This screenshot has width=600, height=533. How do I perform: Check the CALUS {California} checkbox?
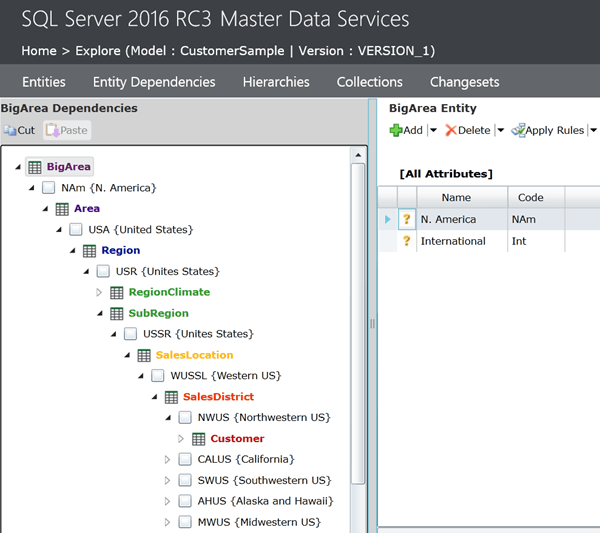point(185,460)
